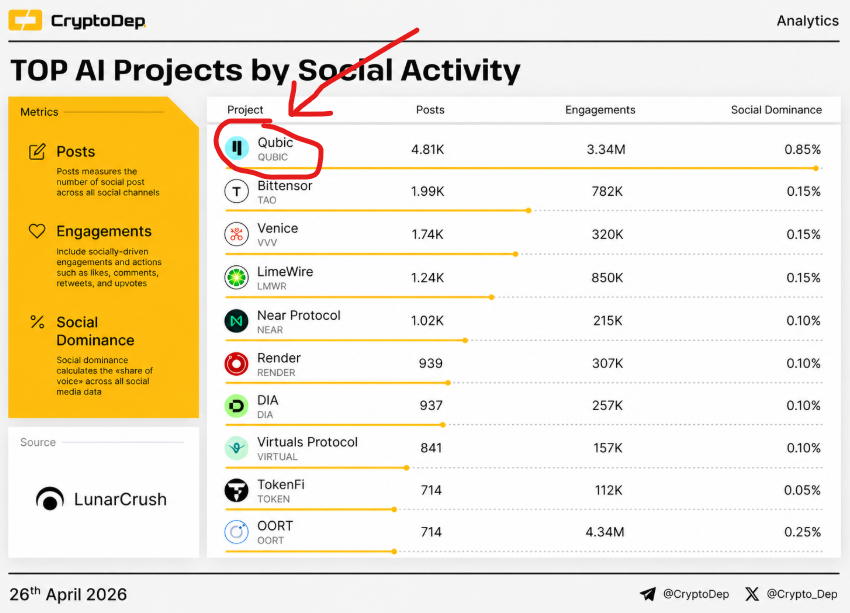Screen dimensions: 850x613
Task: Click the LunarCrush source name
Action: 120,499
